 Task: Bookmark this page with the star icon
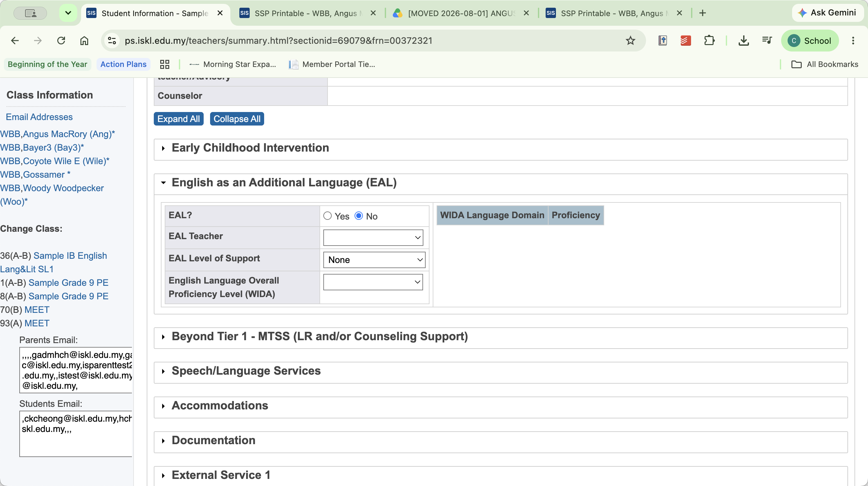[631, 41]
